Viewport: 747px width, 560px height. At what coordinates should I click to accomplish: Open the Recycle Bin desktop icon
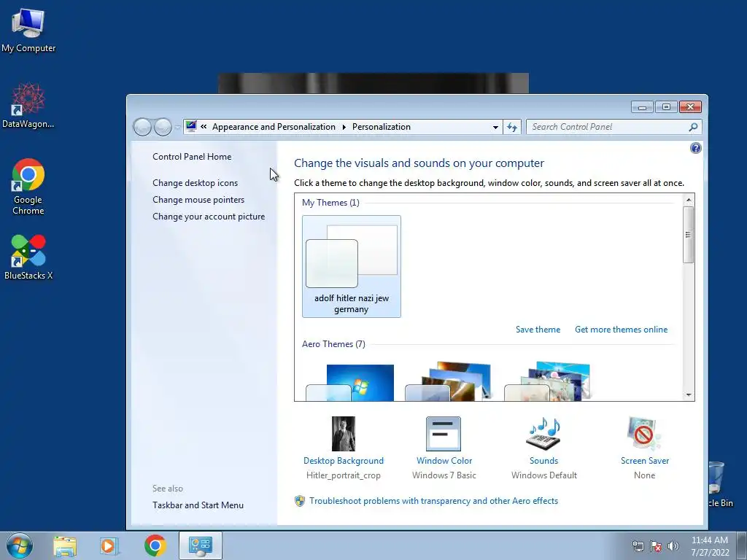click(719, 483)
